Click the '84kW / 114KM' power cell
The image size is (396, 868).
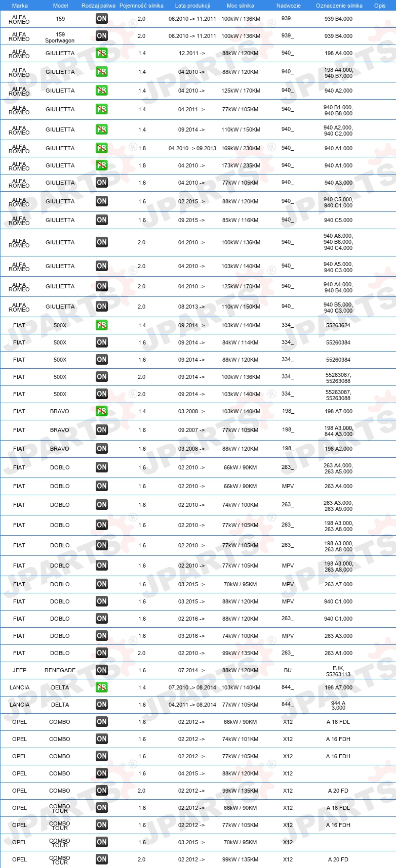(x=241, y=342)
